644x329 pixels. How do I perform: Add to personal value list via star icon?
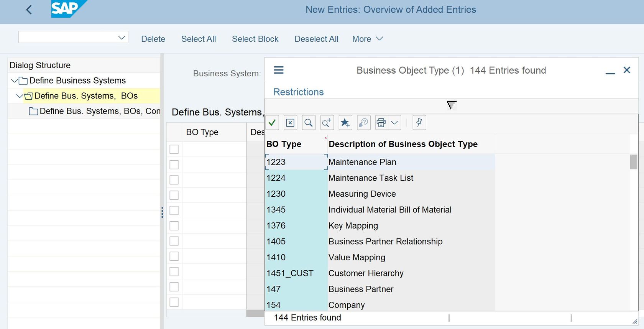click(x=345, y=123)
